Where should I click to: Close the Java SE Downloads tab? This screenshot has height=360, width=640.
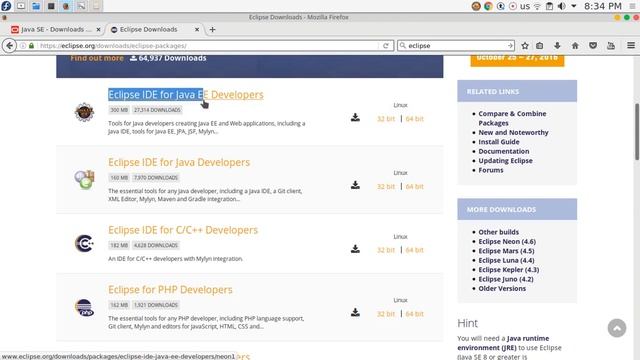98,29
